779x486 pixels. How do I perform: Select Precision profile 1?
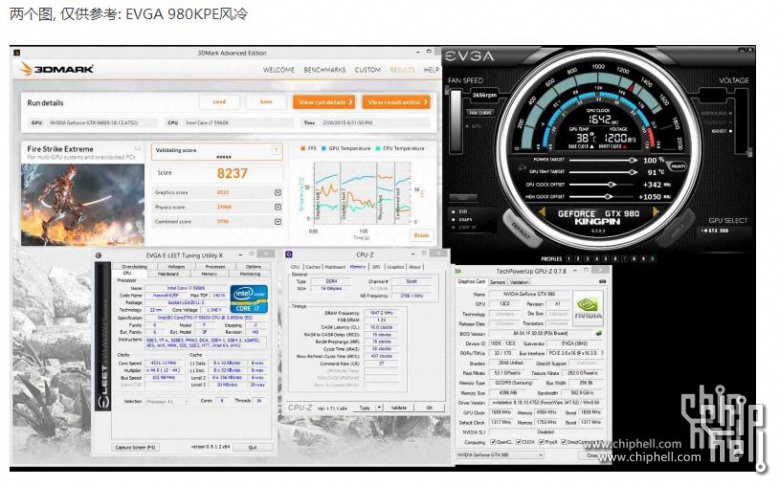click(568, 259)
